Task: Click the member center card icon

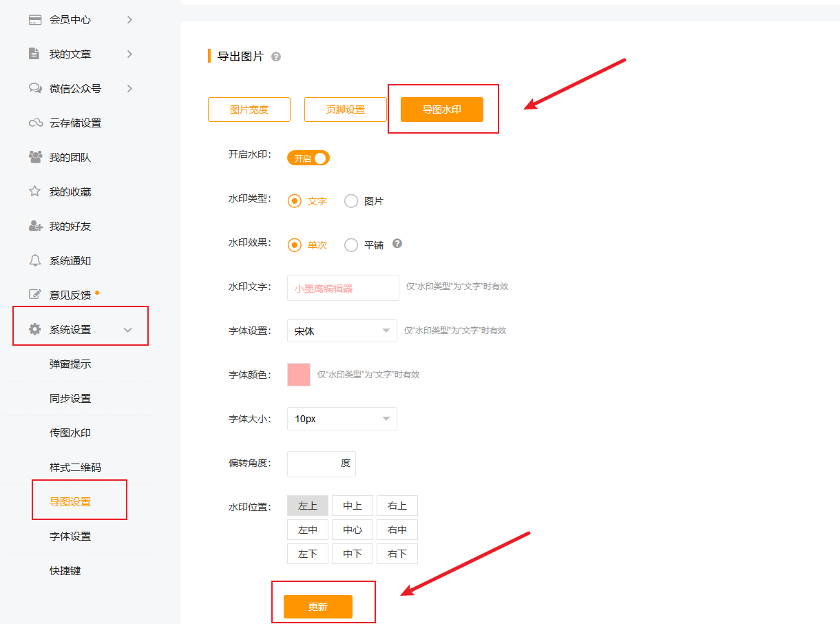Action: point(35,20)
